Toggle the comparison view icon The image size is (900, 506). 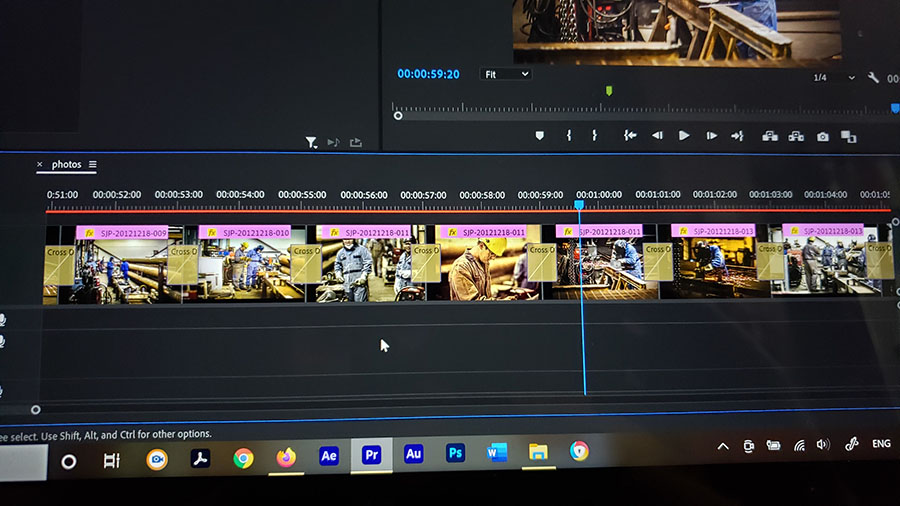point(848,137)
